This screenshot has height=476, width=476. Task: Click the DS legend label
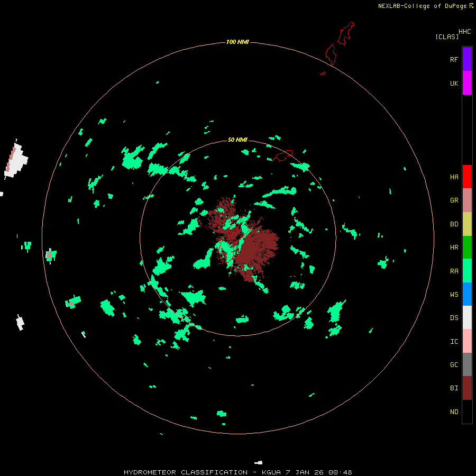[454, 318]
